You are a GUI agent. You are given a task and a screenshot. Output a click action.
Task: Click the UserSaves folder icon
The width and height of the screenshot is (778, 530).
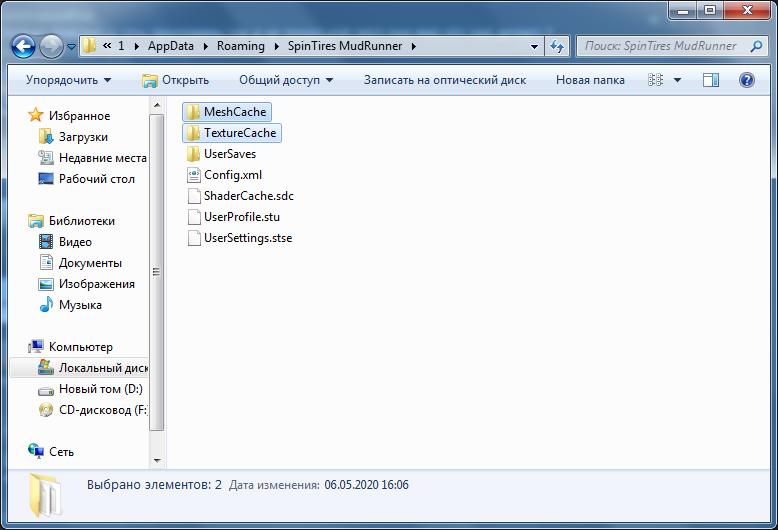pos(193,154)
